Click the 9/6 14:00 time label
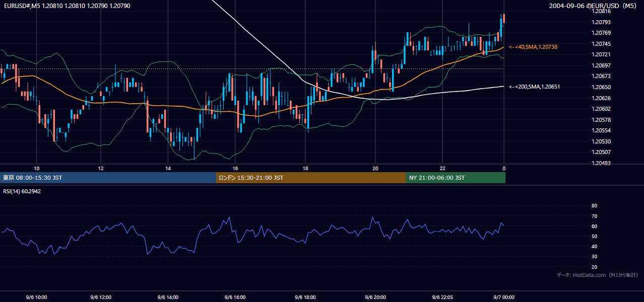 pos(168,297)
